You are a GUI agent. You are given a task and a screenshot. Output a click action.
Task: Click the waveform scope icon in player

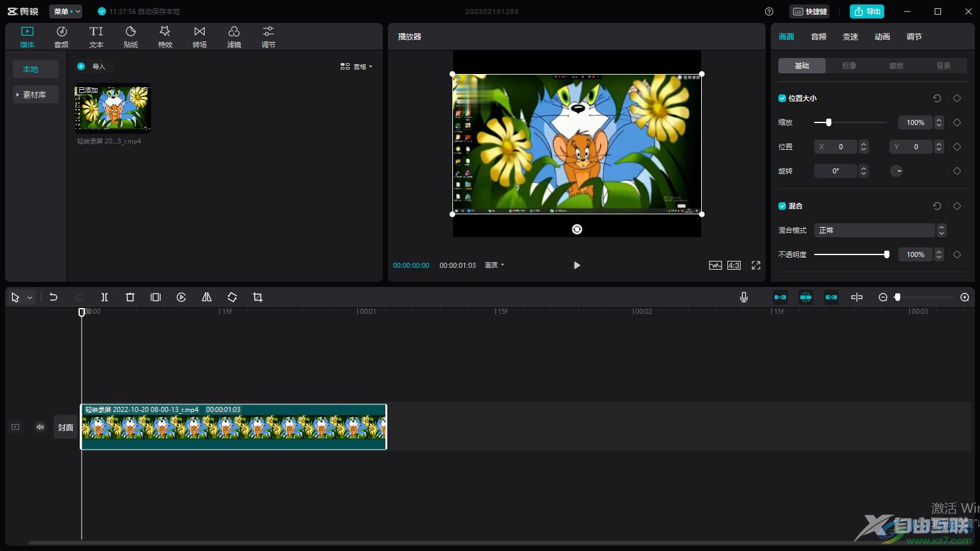715,265
